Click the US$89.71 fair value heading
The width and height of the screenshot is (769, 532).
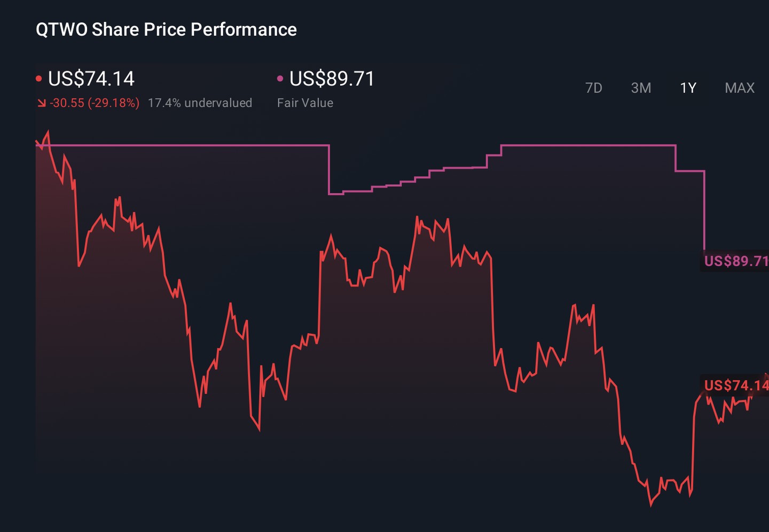click(332, 79)
